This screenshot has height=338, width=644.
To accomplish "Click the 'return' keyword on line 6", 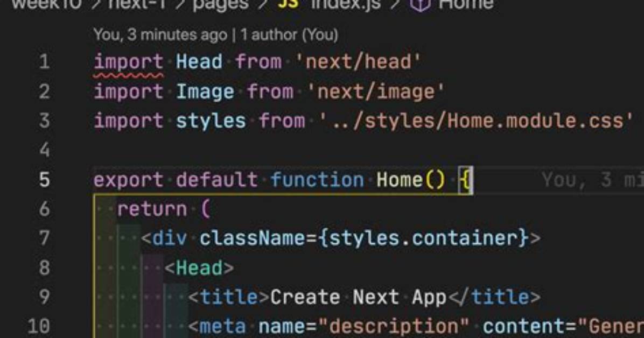I will (x=152, y=209).
